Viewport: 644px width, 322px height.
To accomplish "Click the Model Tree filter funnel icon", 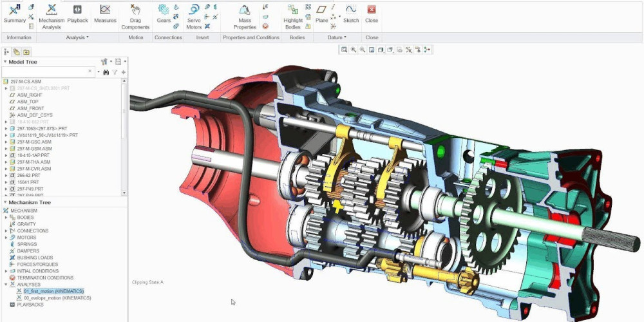I will coord(115,72).
